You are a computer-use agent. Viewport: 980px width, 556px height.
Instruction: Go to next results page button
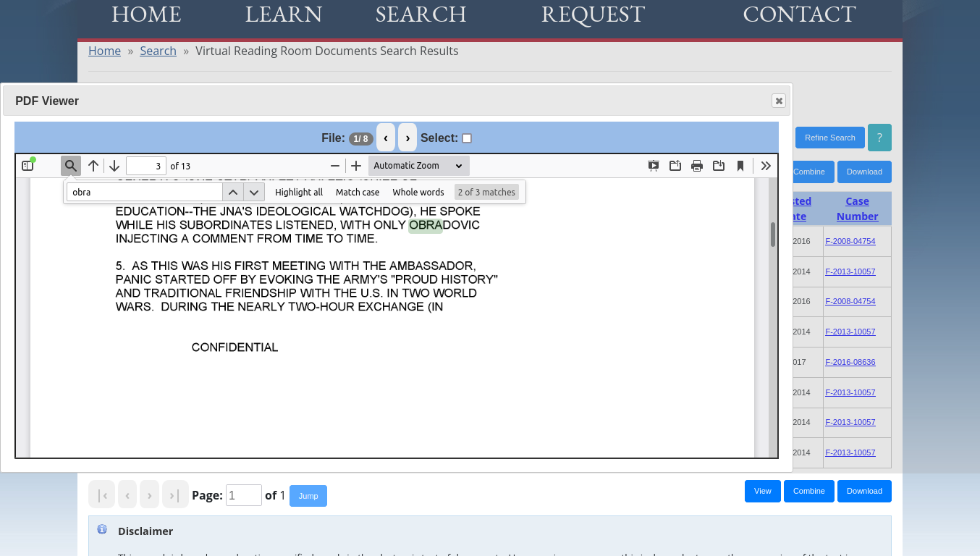149,495
